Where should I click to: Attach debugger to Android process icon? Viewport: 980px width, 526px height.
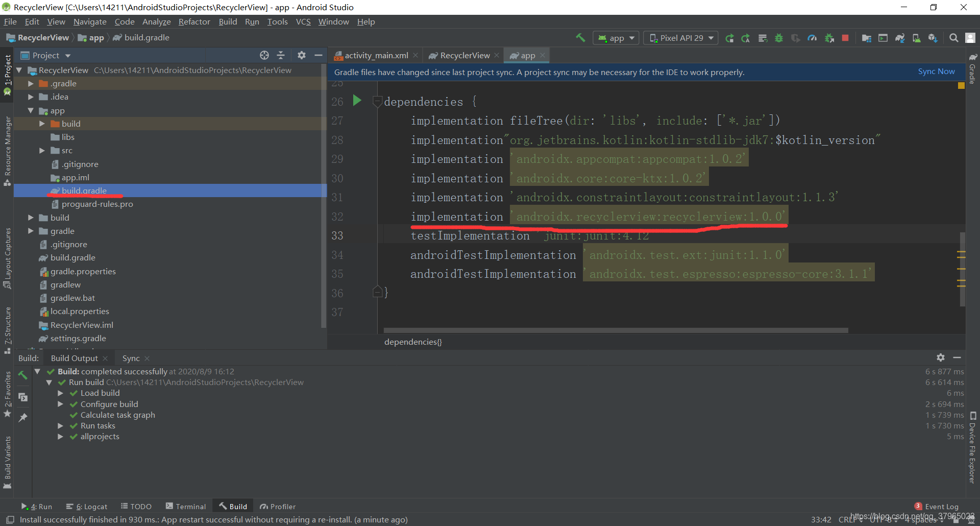click(829, 38)
